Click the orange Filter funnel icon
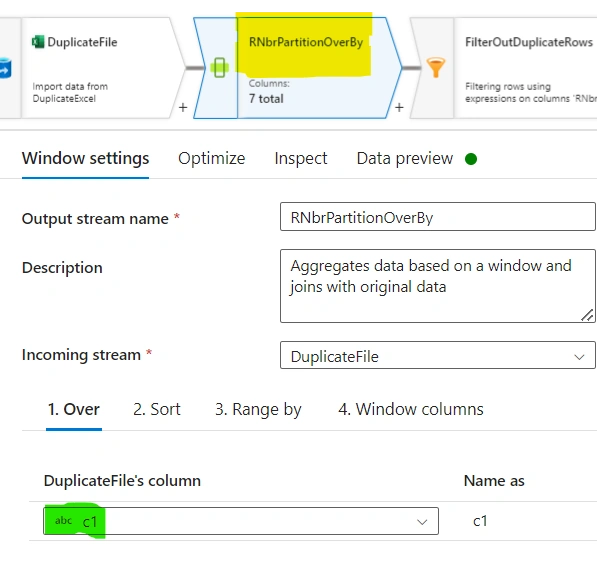 (x=436, y=67)
